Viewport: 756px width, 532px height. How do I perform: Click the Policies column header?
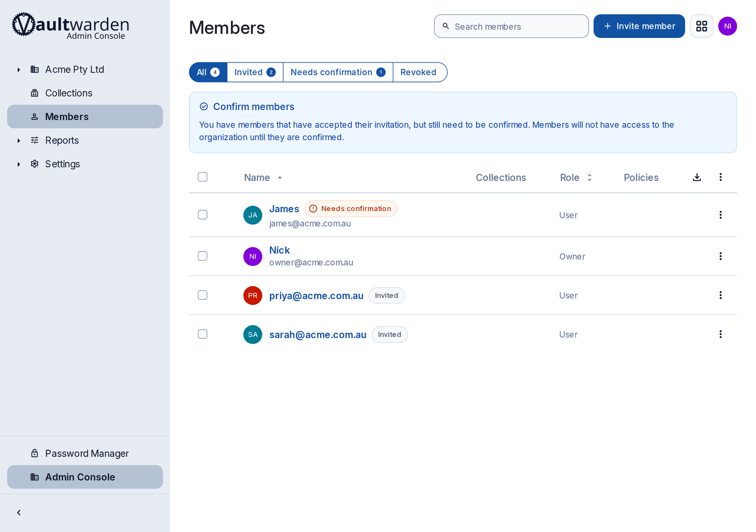click(641, 178)
